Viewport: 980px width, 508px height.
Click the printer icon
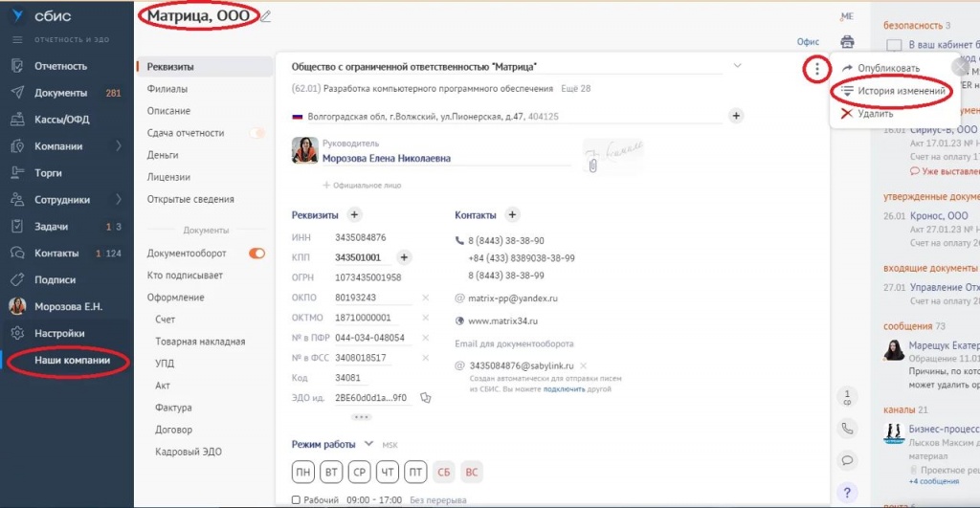click(847, 42)
